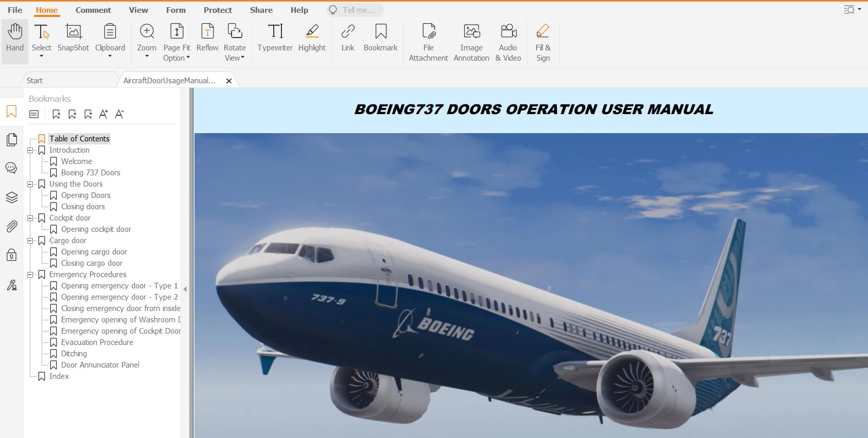Open the Layers panel
This screenshot has width=868, height=438.
point(11,197)
